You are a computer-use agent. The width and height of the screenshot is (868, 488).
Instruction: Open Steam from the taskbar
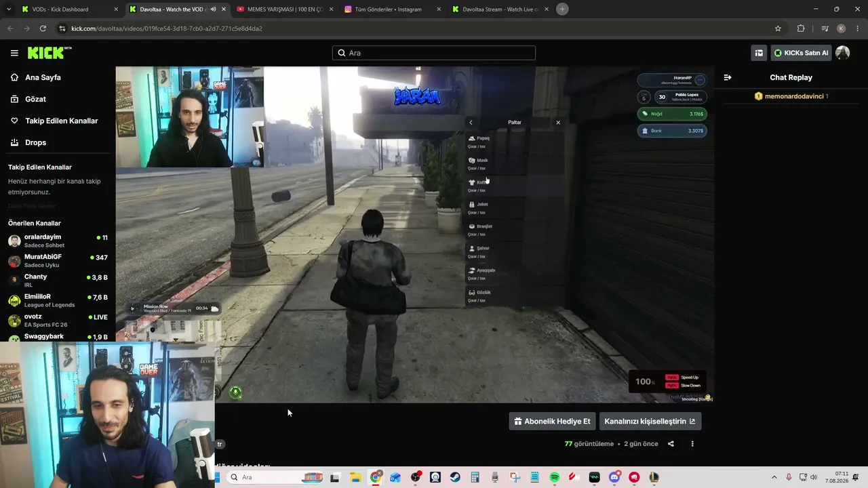pyautogui.click(x=455, y=477)
